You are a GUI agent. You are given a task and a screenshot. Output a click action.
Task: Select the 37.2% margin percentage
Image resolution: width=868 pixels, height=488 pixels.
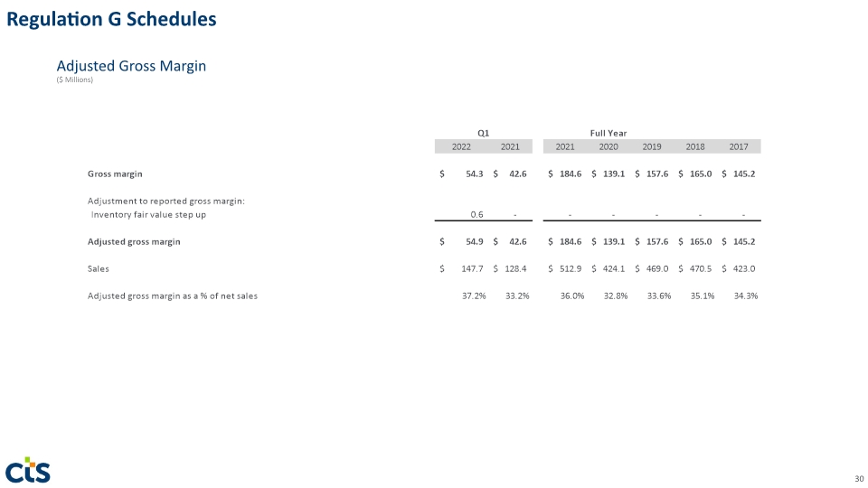pos(474,296)
